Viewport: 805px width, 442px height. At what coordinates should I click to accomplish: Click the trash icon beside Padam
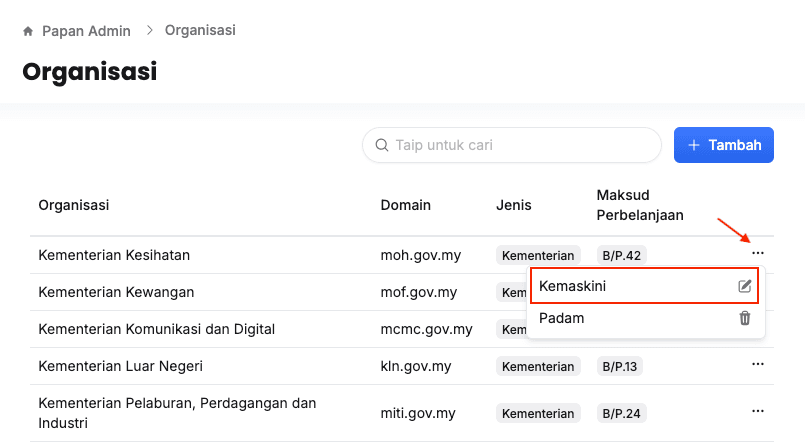pos(744,318)
